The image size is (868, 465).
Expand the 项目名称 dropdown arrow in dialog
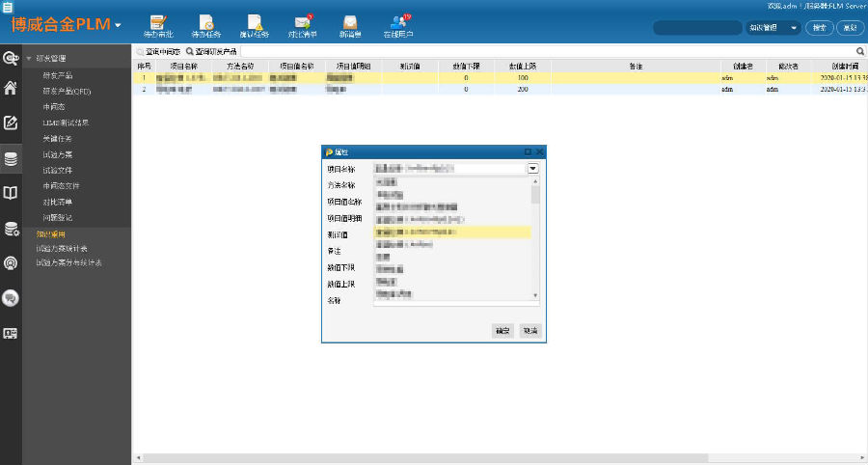tap(532, 169)
